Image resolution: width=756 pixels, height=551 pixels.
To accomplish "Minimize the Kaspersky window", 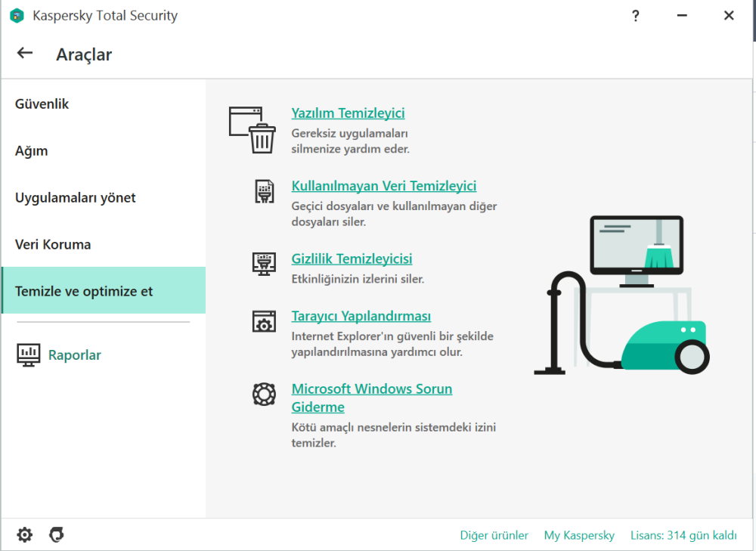I will point(682,16).
